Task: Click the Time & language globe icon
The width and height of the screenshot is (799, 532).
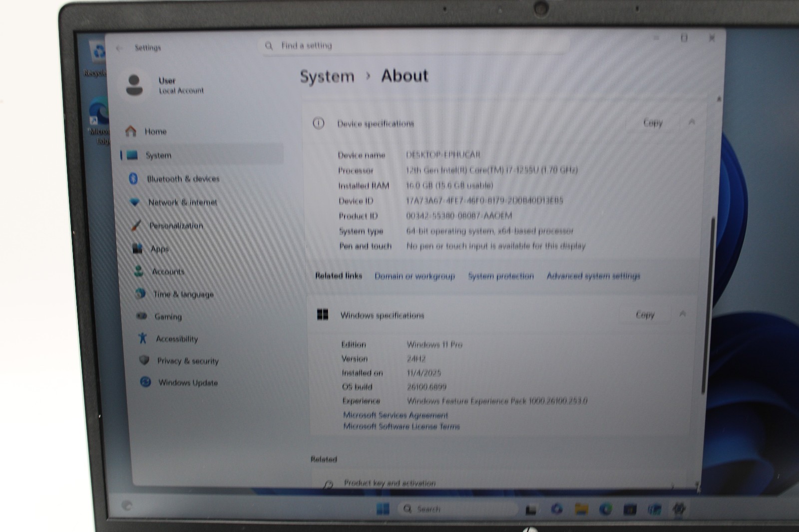Action: pyautogui.click(x=140, y=293)
